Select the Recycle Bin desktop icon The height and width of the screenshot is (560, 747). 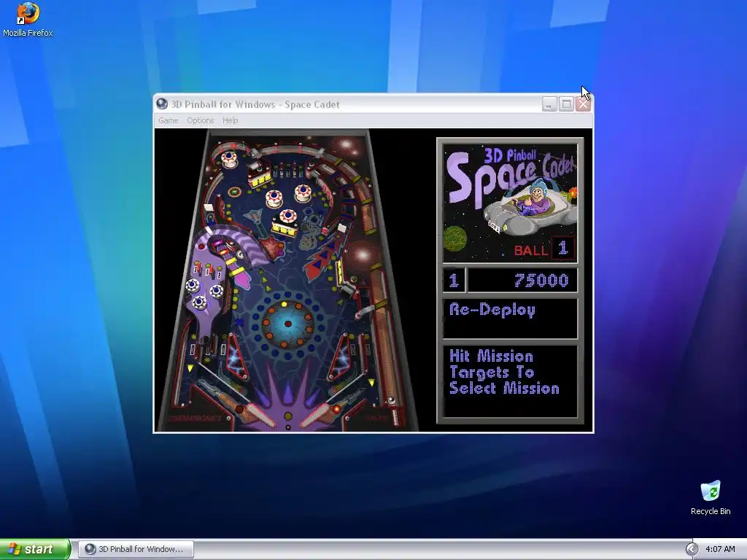(x=711, y=497)
